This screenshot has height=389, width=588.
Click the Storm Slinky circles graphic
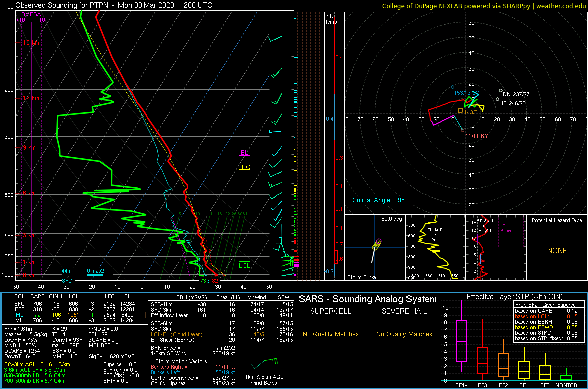[377, 244]
